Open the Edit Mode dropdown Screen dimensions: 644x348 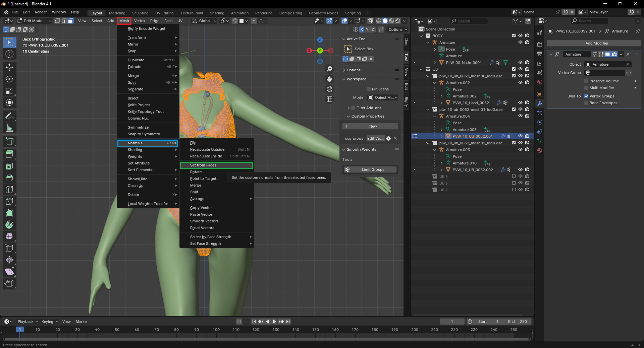click(34, 21)
